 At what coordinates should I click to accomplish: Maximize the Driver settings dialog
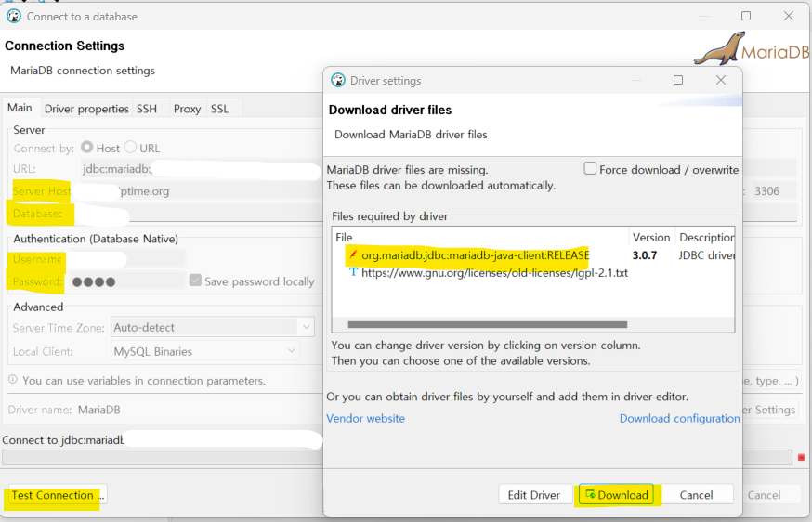pyautogui.click(x=678, y=80)
